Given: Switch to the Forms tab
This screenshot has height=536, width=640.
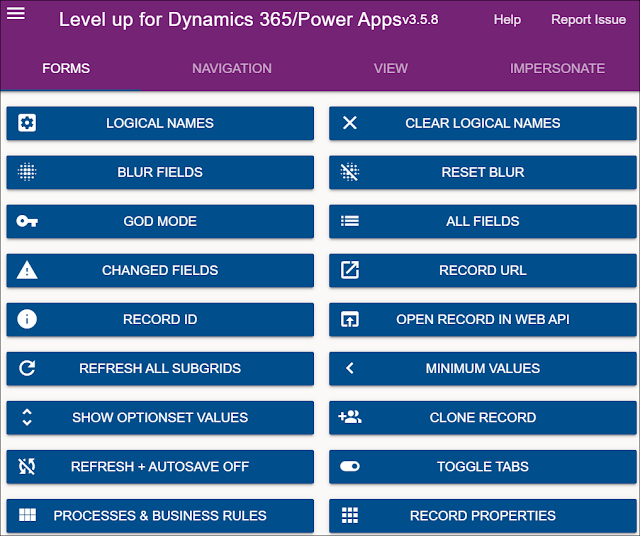Looking at the screenshot, I should tap(66, 68).
